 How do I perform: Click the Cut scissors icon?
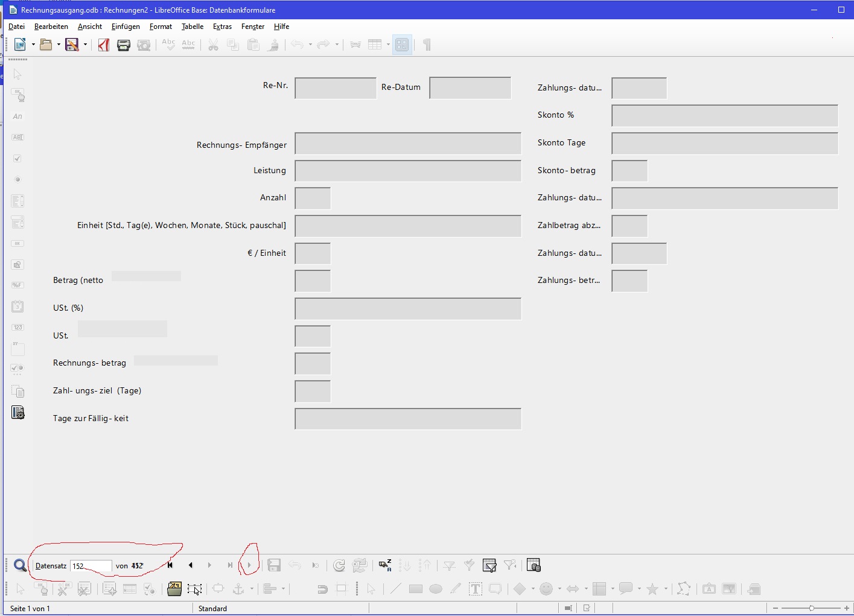(213, 45)
